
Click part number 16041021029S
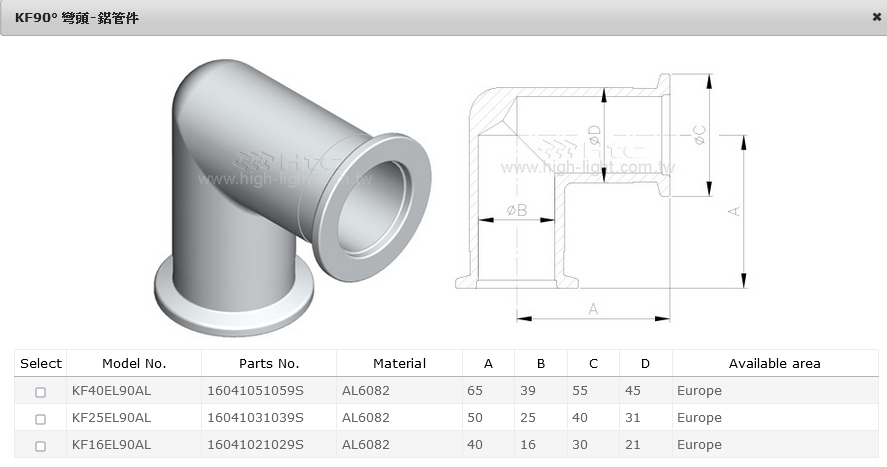(x=254, y=445)
